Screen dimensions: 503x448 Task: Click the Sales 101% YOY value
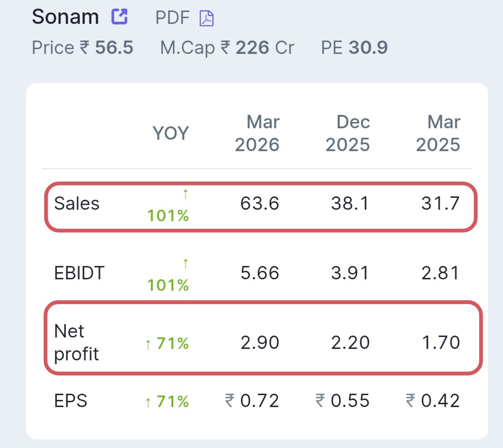click(x=168, y=215)
